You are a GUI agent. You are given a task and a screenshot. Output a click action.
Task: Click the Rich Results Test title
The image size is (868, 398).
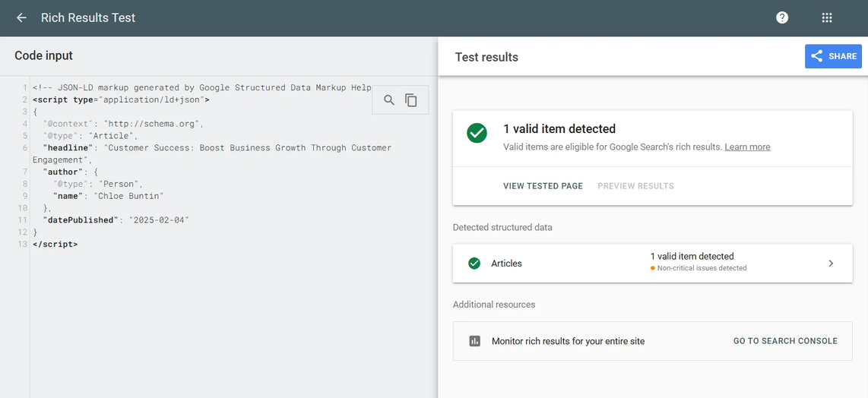pos(88,17)
